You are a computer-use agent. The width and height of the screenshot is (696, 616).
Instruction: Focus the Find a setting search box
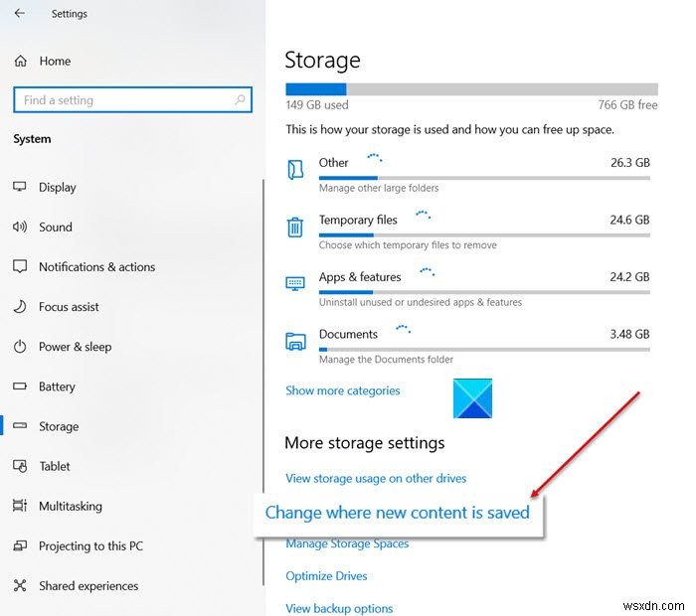pos(132,99)
